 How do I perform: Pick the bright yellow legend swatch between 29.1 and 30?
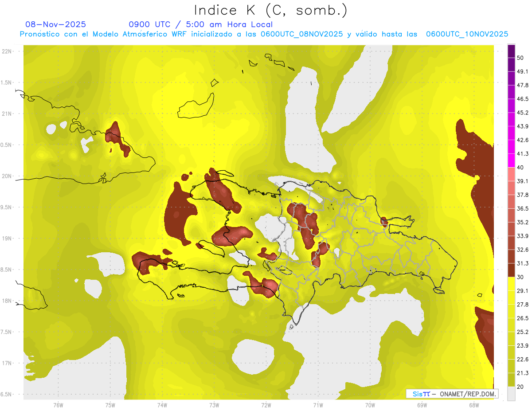point(511,284)
